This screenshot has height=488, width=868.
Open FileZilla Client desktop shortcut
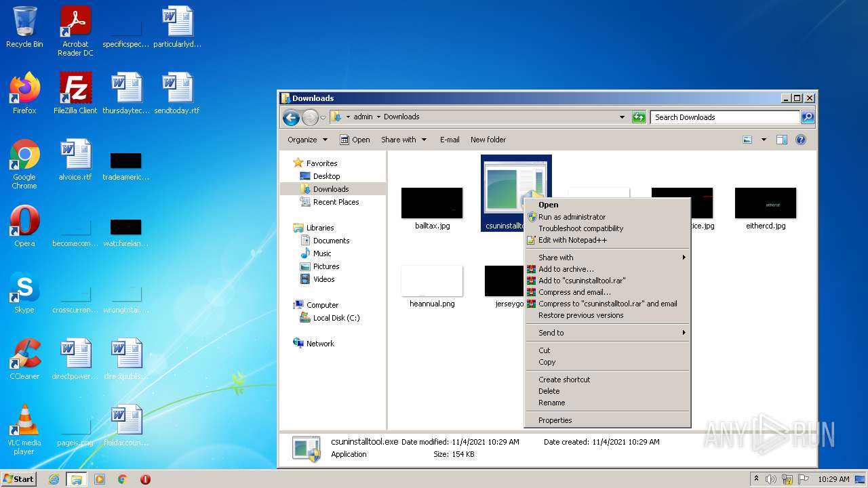(75, 93)
